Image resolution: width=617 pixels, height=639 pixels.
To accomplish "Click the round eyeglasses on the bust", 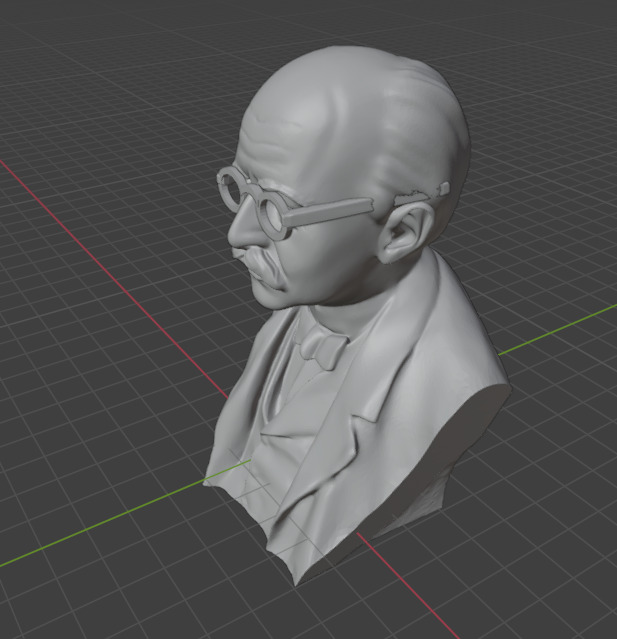I will click(x=295, y=202).
